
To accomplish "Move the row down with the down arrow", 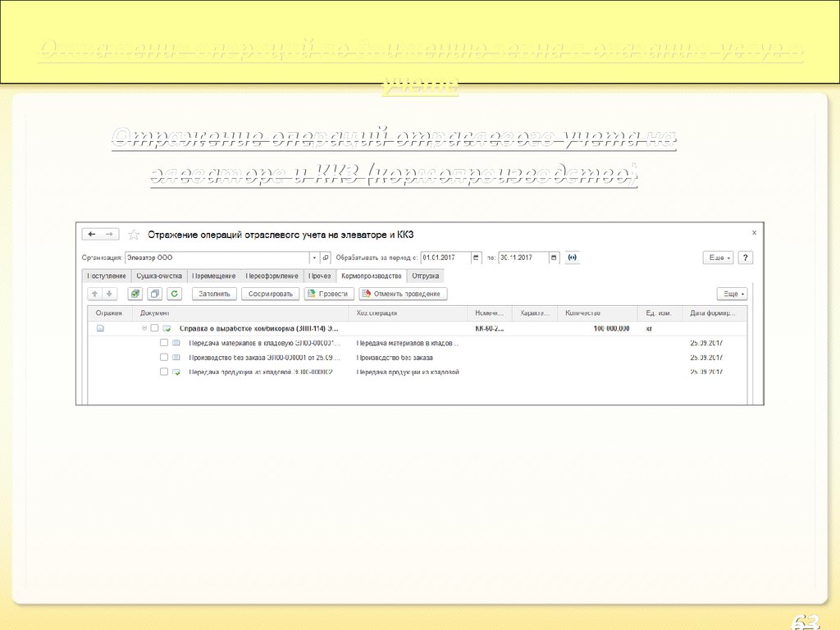I will click(109, 294).
